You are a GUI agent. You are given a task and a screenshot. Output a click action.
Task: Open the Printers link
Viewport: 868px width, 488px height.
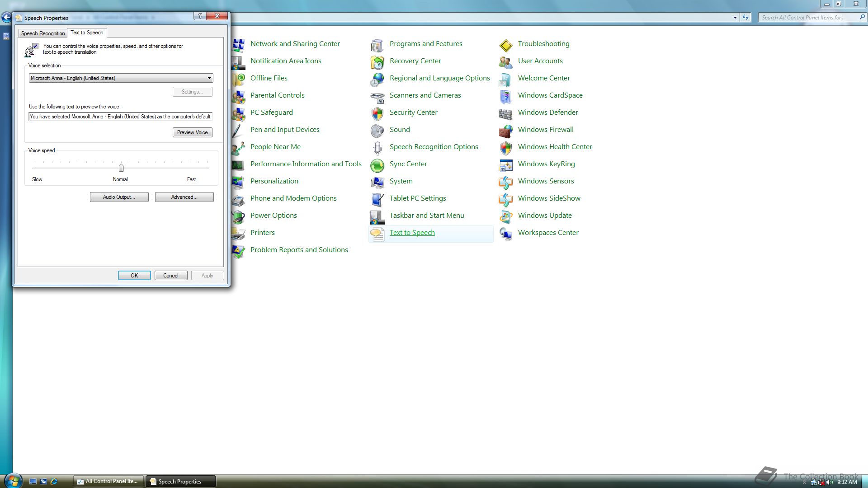click(263, 233)
